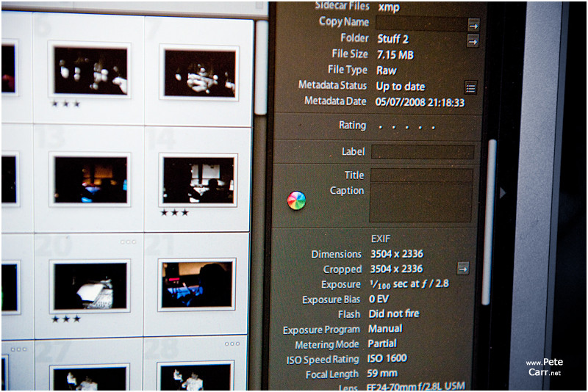588x392 pixels.
Task: Click the thumbnail grid vertical scrollbar
Action: [260, 66]
